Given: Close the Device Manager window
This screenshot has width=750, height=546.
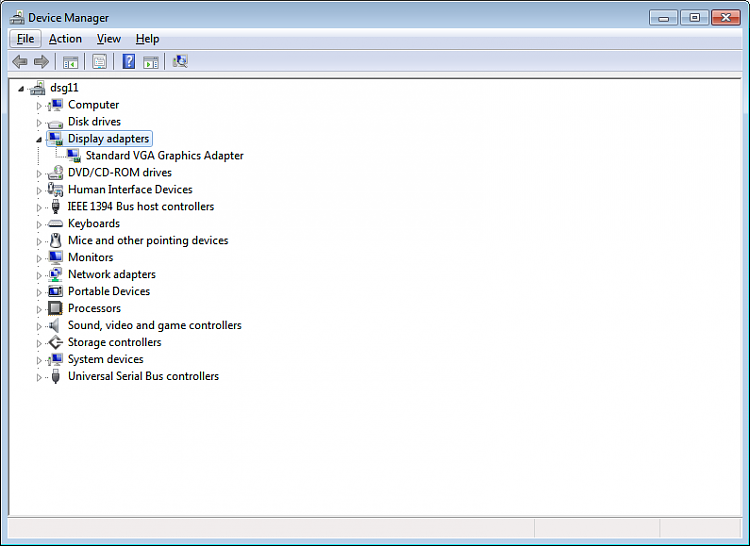Looking at the screenshot, I should [726, 18].
